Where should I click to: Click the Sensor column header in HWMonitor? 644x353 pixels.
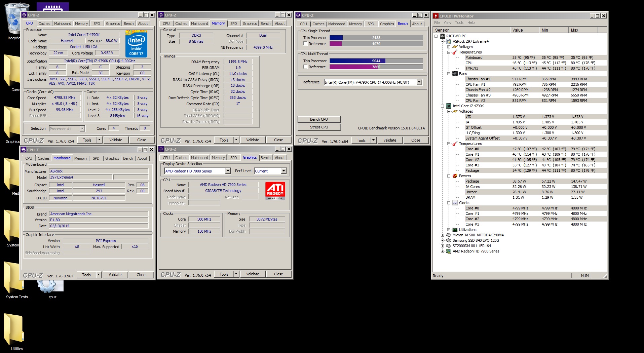click(x=471, y=30)
